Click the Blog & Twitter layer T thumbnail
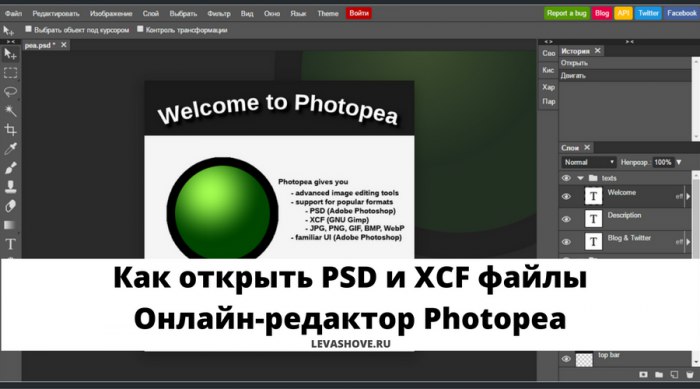 pos(593,242)
